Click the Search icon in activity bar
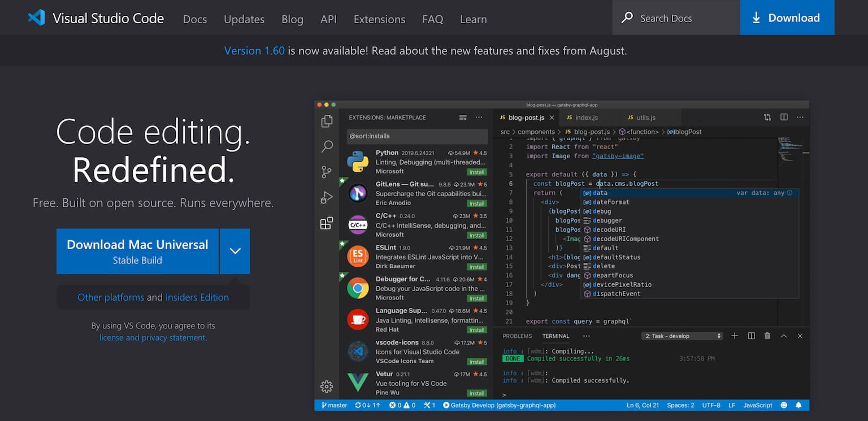The width and height of the screenshot is (868, 421). [x=327, y=147]
